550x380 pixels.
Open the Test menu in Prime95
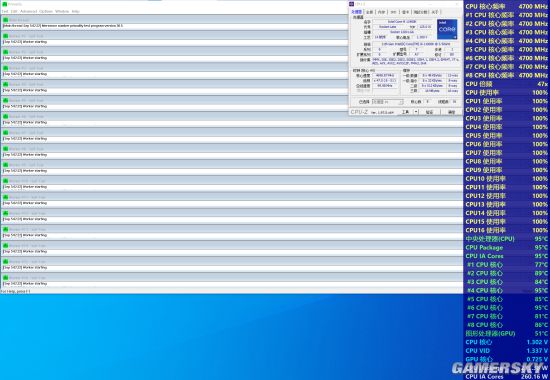click(5, 12)
